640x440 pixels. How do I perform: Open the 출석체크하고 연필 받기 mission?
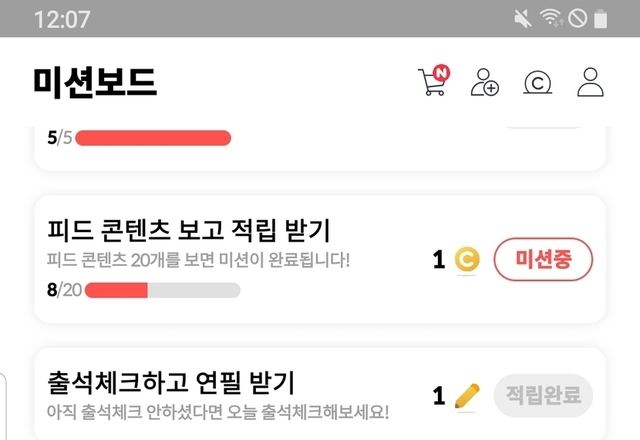[x=170, y=381]
